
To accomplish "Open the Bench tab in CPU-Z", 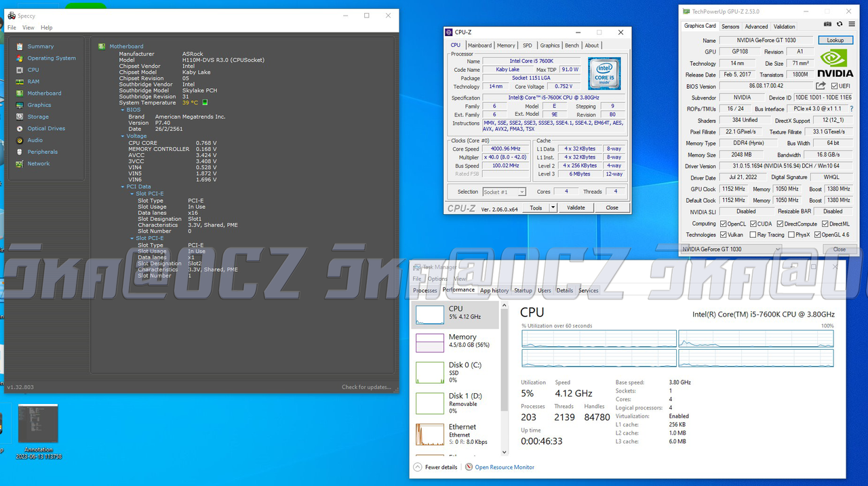I will pos(572,45).
